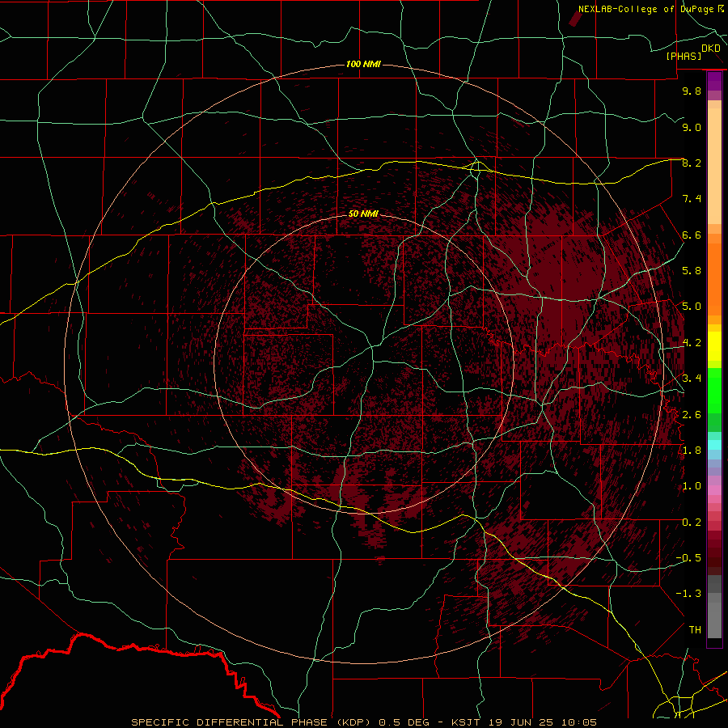Select the 50 NMI range ring label
Viewport: 728px width, 728px height.
coord(363,214)
